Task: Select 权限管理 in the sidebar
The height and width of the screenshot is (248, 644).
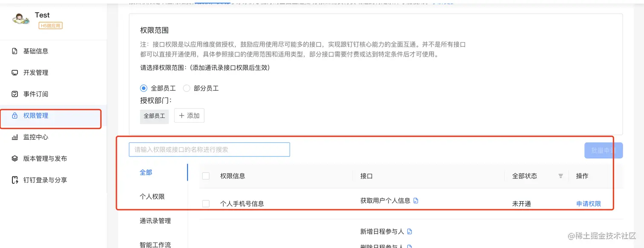Action: [36, 115]
